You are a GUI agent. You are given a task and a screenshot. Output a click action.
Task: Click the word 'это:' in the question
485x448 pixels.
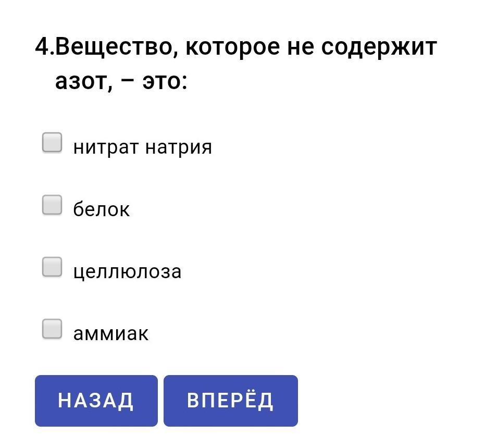tap(165, 82)
